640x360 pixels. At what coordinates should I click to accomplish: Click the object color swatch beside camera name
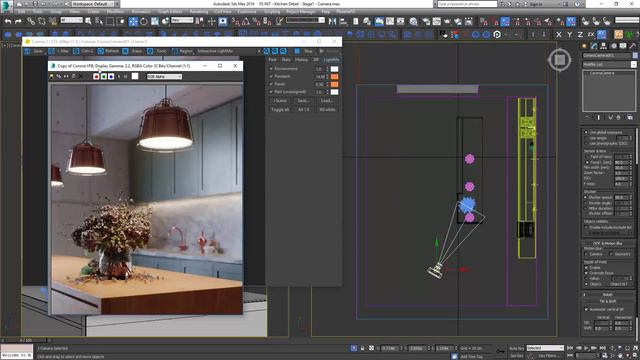[x=635, y=55]
